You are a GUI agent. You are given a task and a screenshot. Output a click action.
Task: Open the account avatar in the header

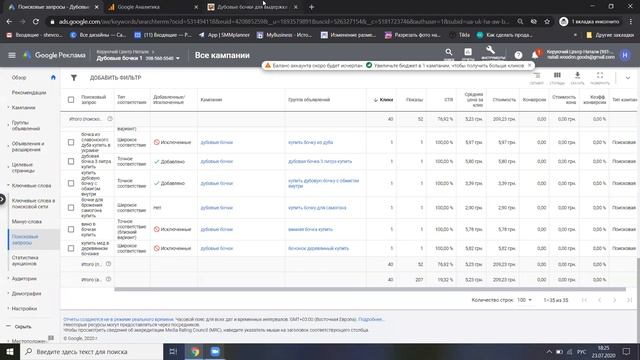(x=625, y=55)
